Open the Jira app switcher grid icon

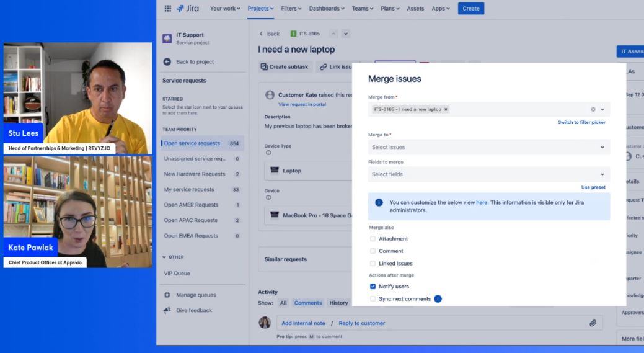[167, 9]
